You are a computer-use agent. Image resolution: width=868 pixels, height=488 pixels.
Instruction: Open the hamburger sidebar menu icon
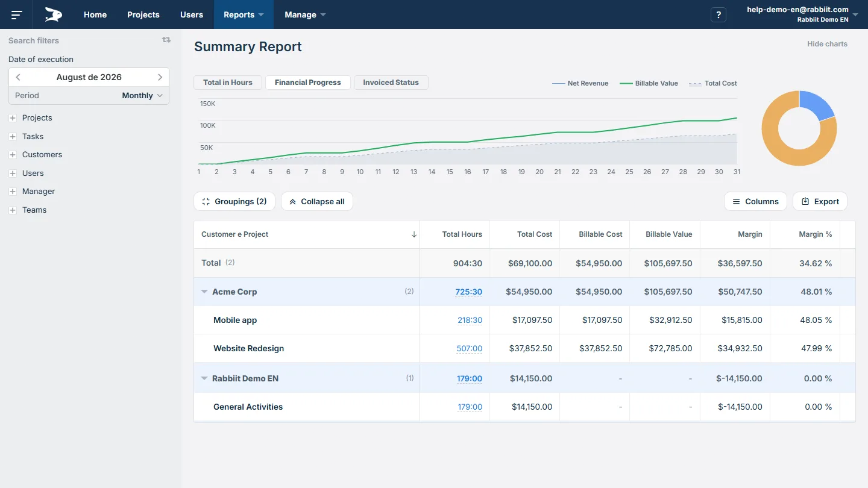(x=16, y=14)
